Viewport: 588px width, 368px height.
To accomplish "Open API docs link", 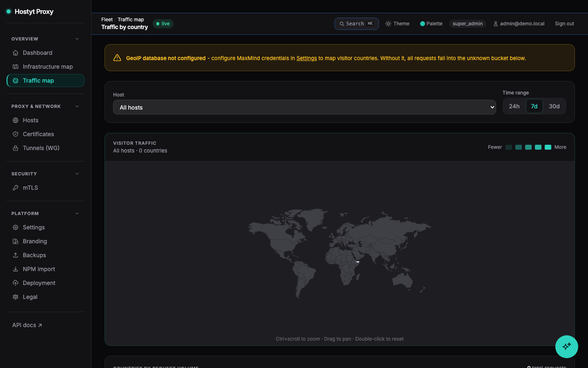I will pyautogui.click(x=27, y=325).
